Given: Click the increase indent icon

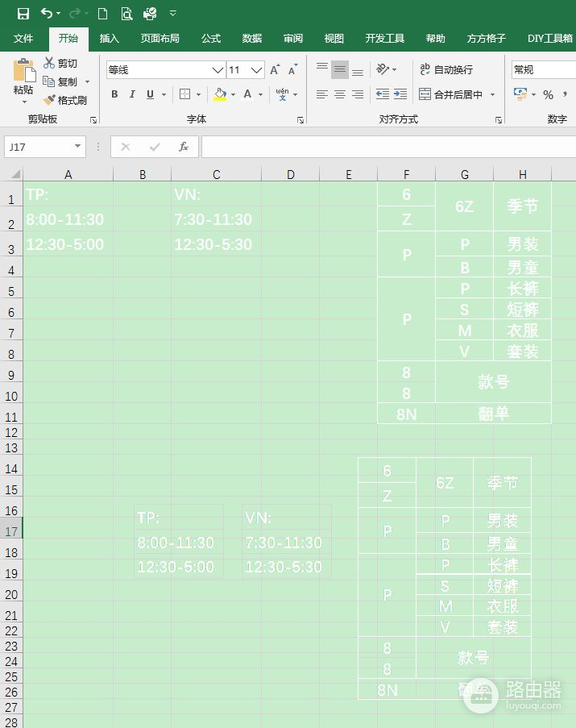Looking at the screenshot, I should pos(400,94).
